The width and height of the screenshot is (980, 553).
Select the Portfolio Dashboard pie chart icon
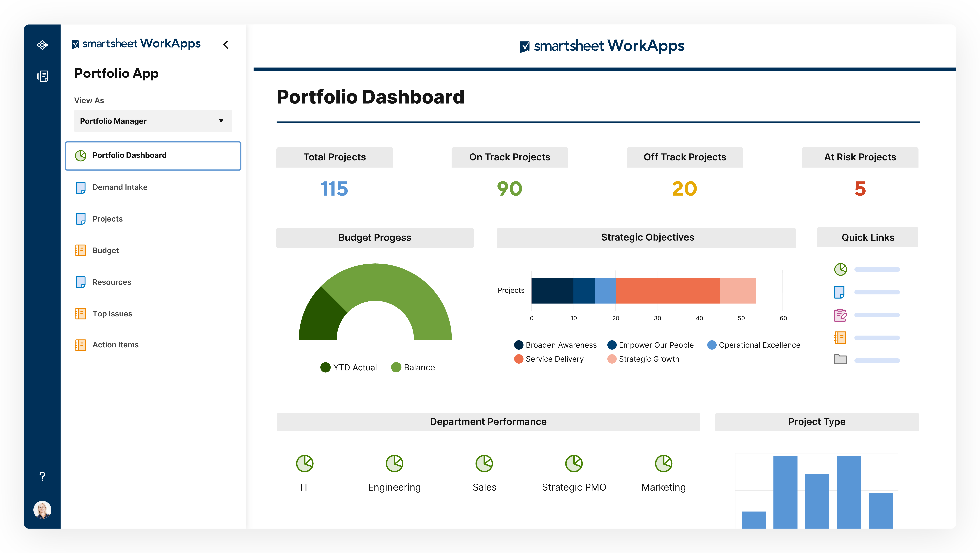pos(81,155)
